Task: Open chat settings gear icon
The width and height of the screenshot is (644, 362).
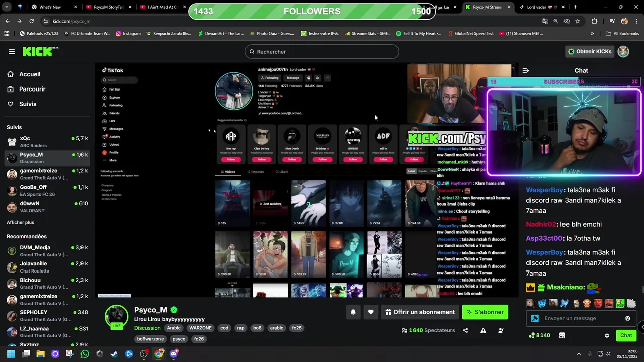Action: [607, 335]
